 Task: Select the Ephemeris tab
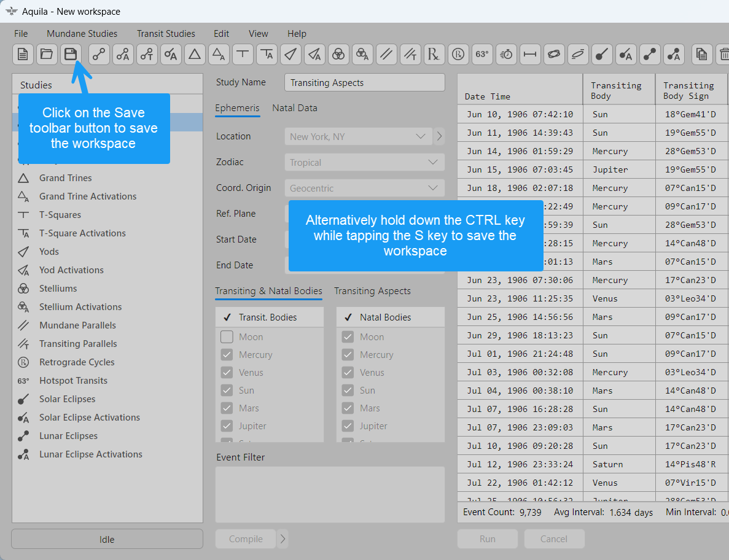click(237, 108)
